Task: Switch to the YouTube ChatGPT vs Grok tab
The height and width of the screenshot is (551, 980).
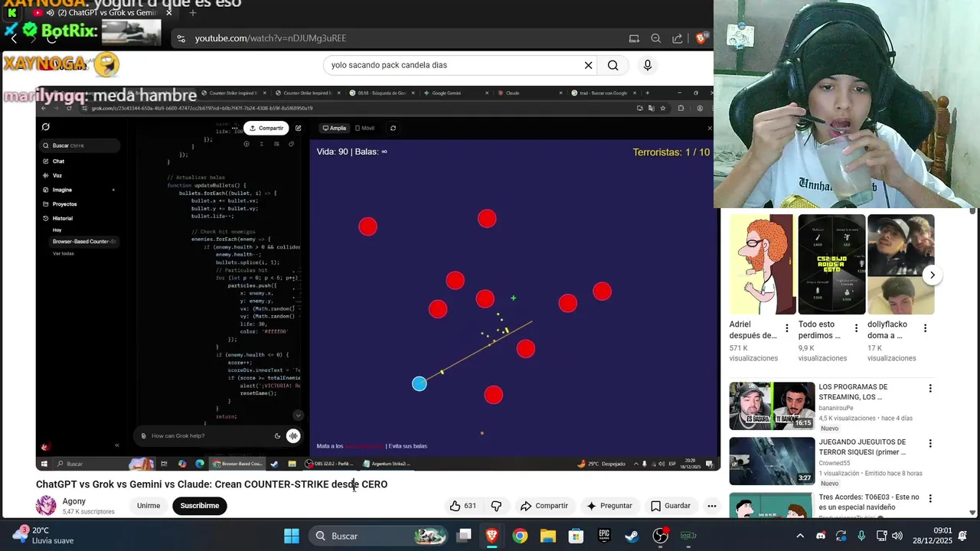Action: coord(103,12)
